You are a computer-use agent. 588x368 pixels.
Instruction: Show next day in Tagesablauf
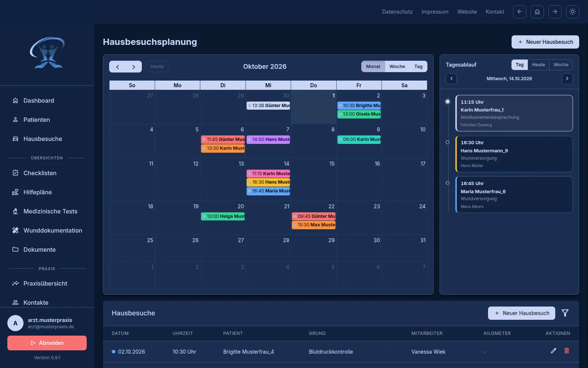coord(567,79)
